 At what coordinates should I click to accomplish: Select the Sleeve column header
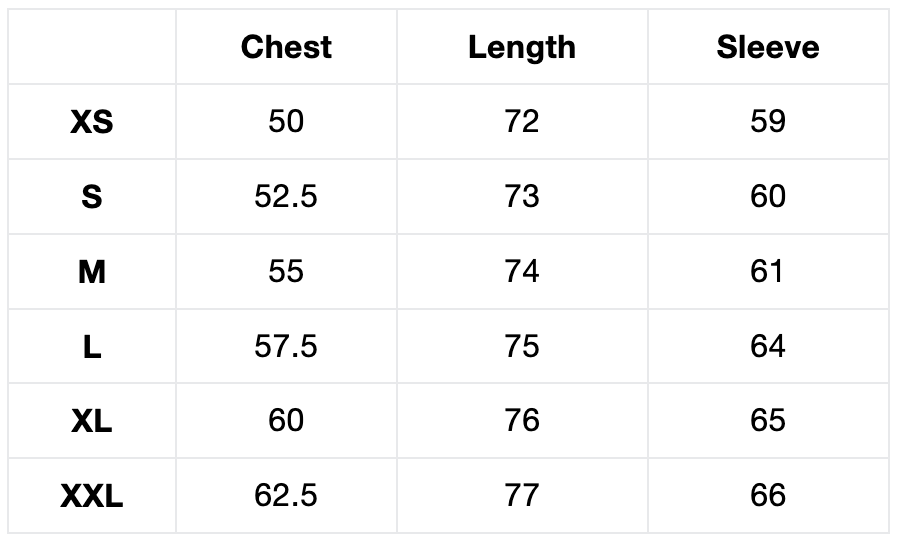coord(768,47)
